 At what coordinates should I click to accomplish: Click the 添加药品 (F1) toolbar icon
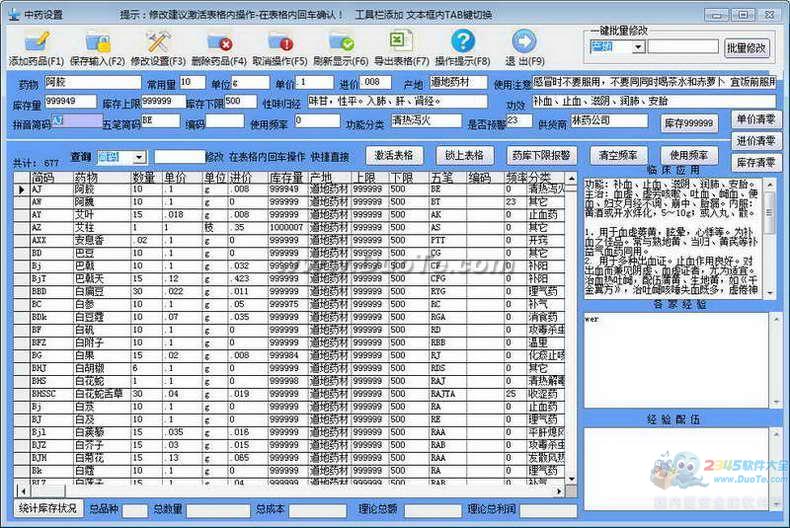coord(37,42)
